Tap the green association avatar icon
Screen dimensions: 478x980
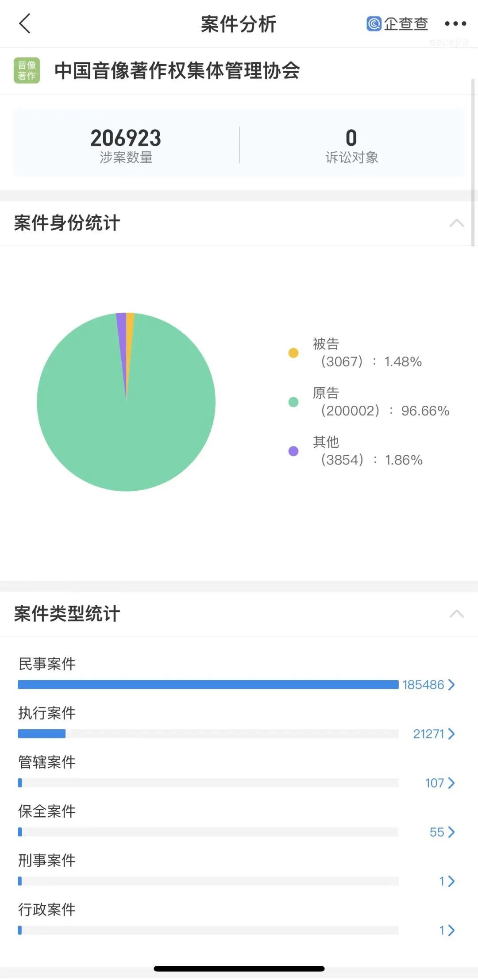[27, 70]
